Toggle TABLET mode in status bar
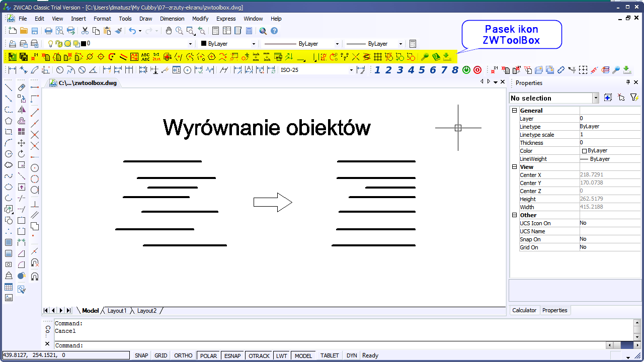 tap(330, 355)
